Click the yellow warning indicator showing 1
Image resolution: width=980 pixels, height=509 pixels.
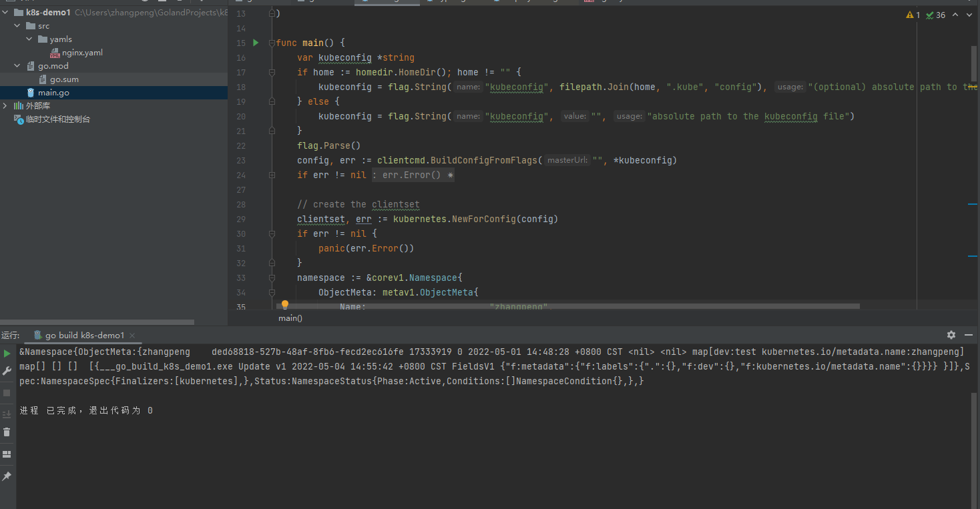coord(913,15)
